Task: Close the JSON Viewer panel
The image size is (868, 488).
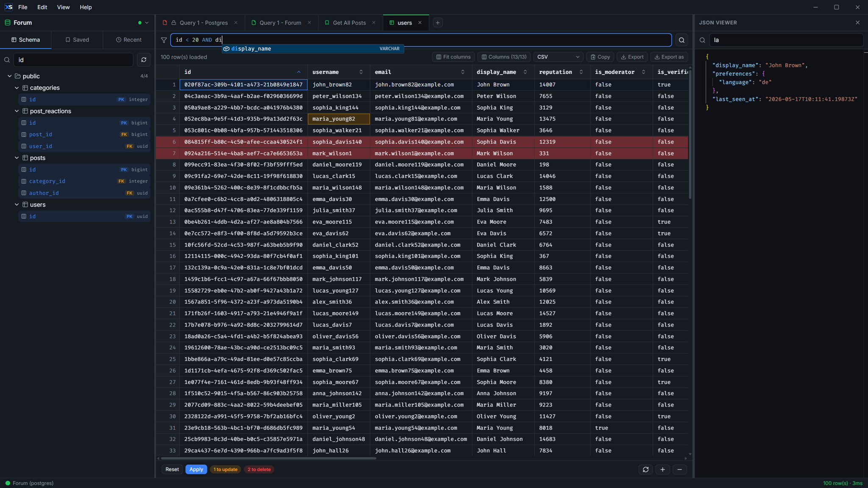Action: coord(857,22)
